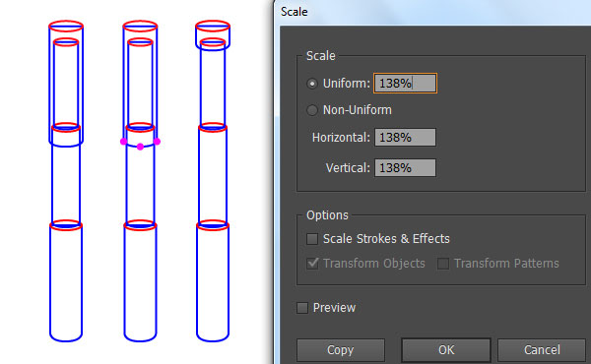Click the Horizontal scale input field
Screen dimensions: 591x364
[405, 138]
